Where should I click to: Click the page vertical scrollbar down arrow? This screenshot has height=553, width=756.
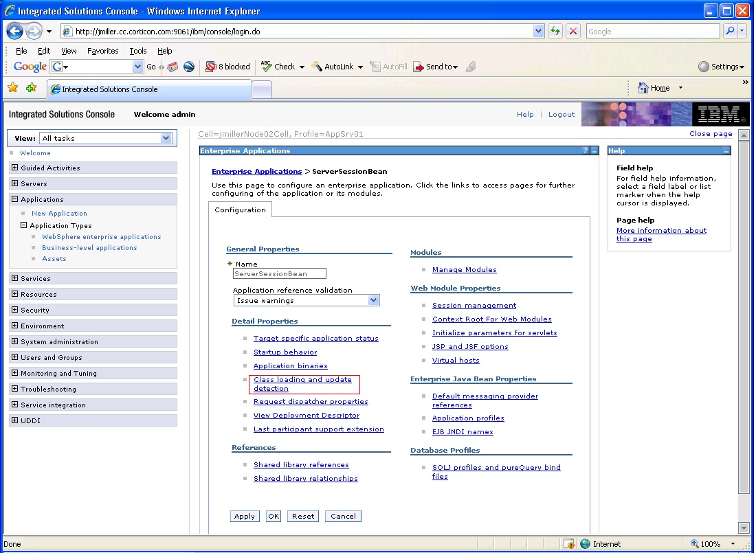tap(744, 527)
